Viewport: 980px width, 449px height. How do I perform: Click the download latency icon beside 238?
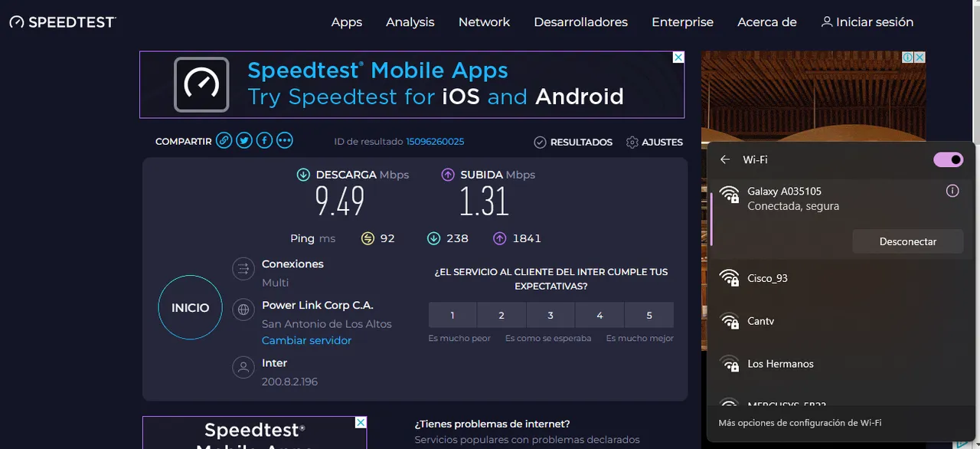pyautogui.click(x=434, y=238)
